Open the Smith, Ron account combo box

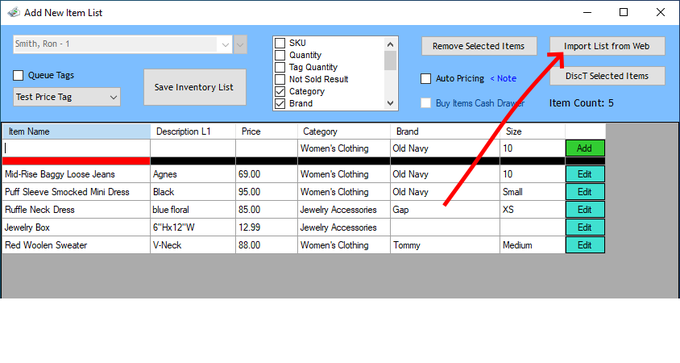123,44
